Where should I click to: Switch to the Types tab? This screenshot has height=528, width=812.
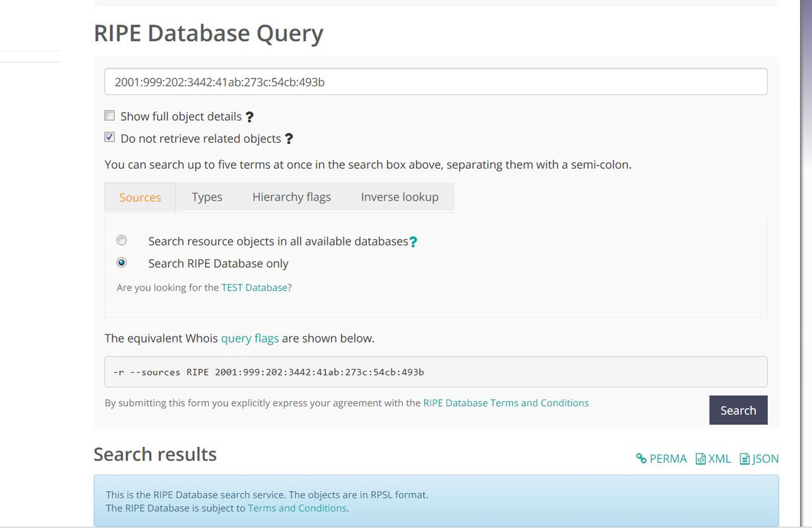coord(207,197)
